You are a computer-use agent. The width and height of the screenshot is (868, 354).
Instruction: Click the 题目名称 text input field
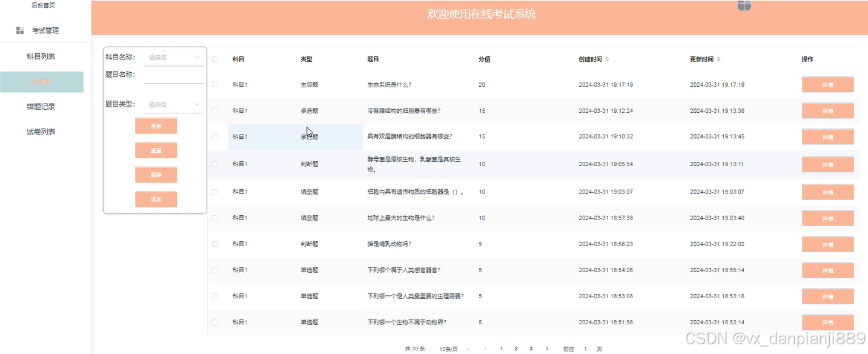[174, 75]
